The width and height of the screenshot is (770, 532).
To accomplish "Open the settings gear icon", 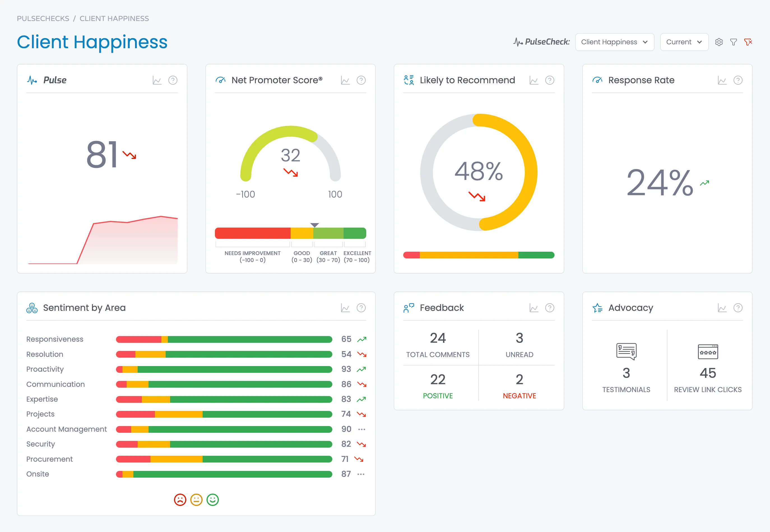I will click(719, 42).
